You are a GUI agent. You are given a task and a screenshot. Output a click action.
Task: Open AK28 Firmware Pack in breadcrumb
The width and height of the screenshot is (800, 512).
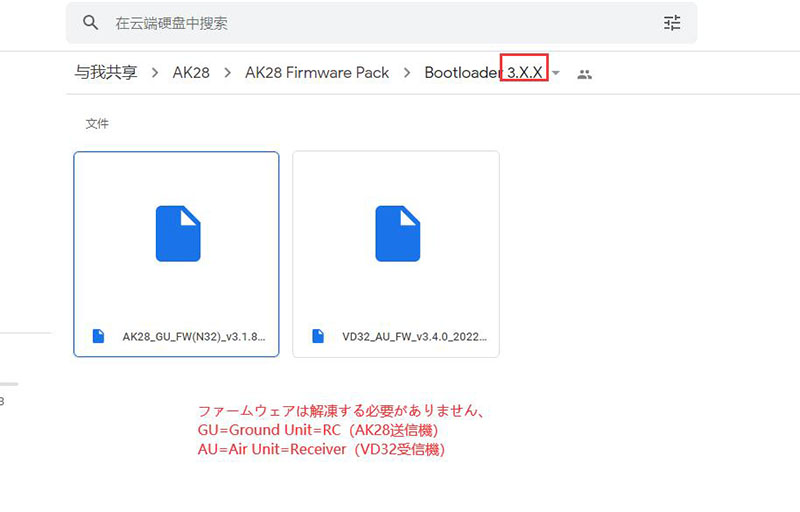[x=317, y=73]
